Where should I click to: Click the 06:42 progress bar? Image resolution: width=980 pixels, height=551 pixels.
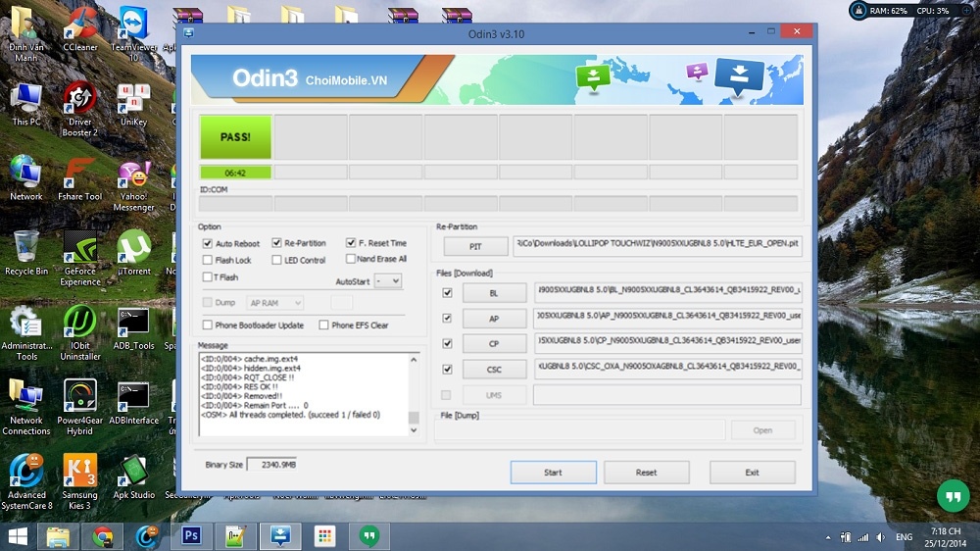[x=235, y=173]
